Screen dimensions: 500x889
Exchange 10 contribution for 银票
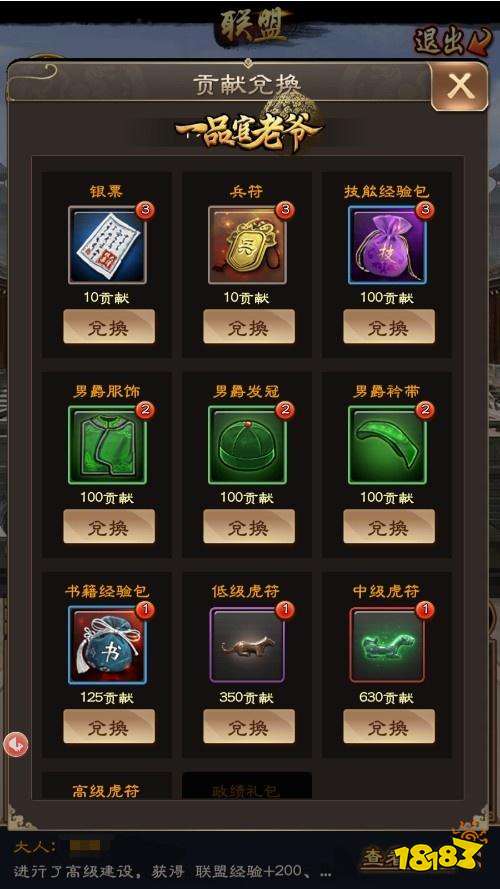(x=109, y=327)
